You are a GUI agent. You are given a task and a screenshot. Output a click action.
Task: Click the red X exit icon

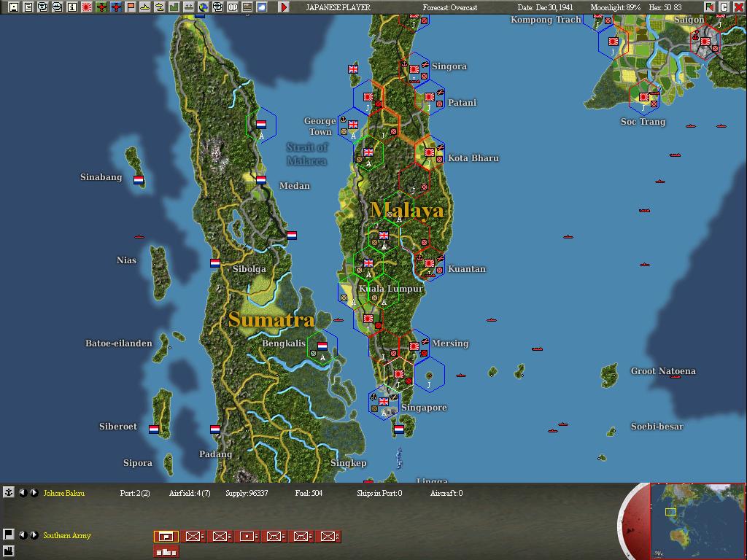coord(738,7)
